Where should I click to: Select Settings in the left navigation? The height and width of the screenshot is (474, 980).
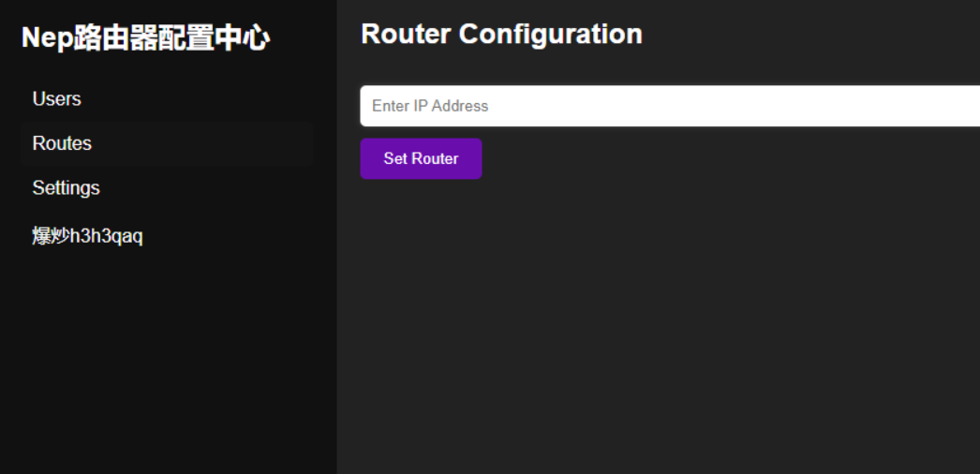[66, 188]
